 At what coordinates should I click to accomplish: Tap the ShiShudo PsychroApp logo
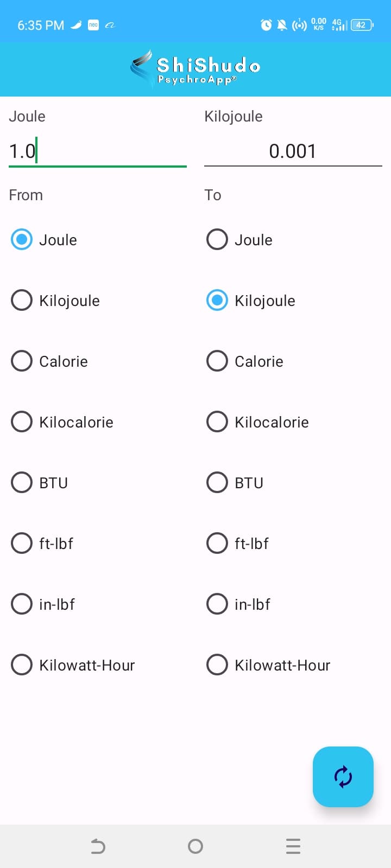coord(195,69)
